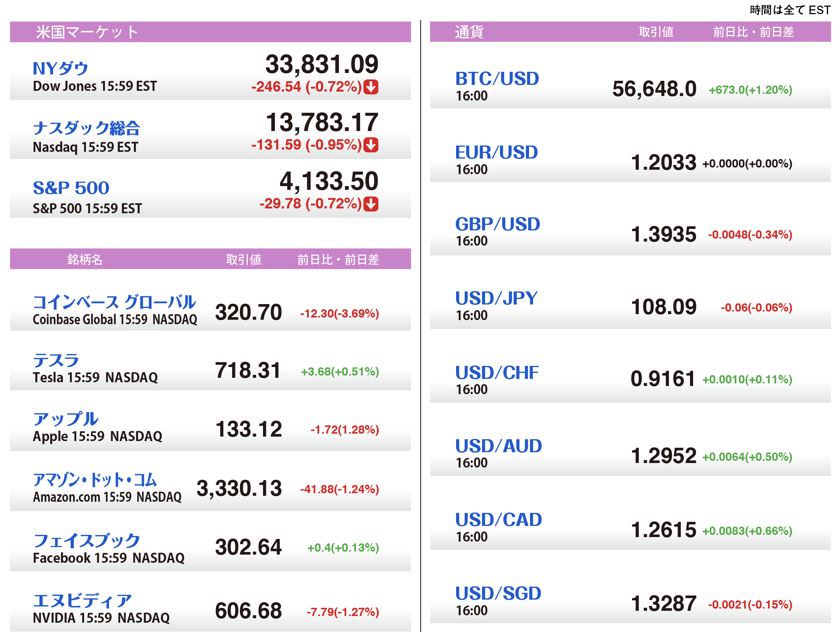840x632 pixels.
Task: Open the コインベース グローバル stock link
Action: (114, 302)
